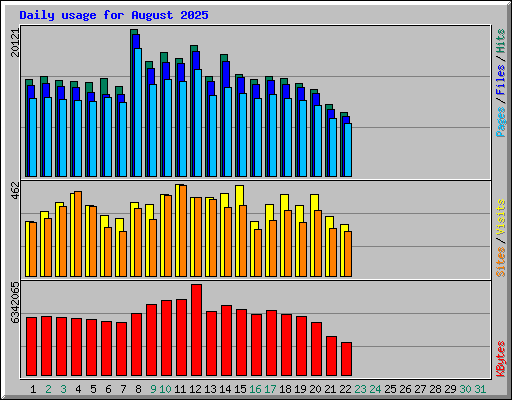Click the cyan pages bar for day 1

coord(33,137)
